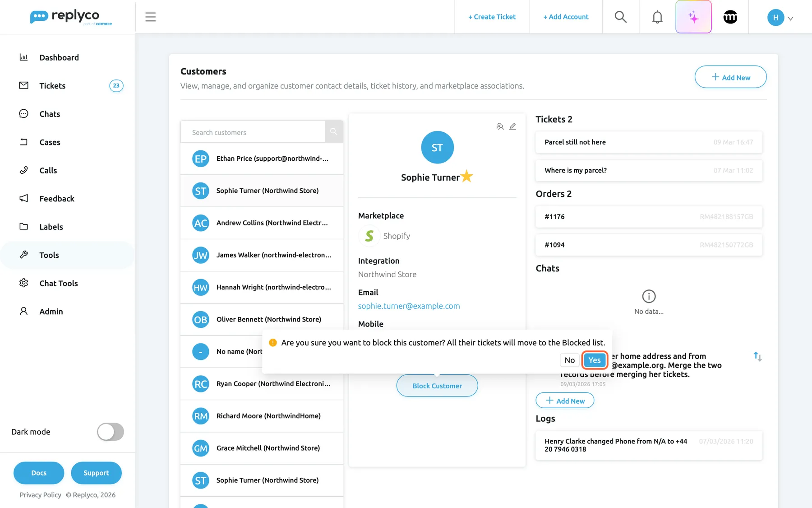Image resolution: width=812 pixels, height=508 pixels.
Task: Open Feedback in the sidebar
Action: click(x=68, y=199)
